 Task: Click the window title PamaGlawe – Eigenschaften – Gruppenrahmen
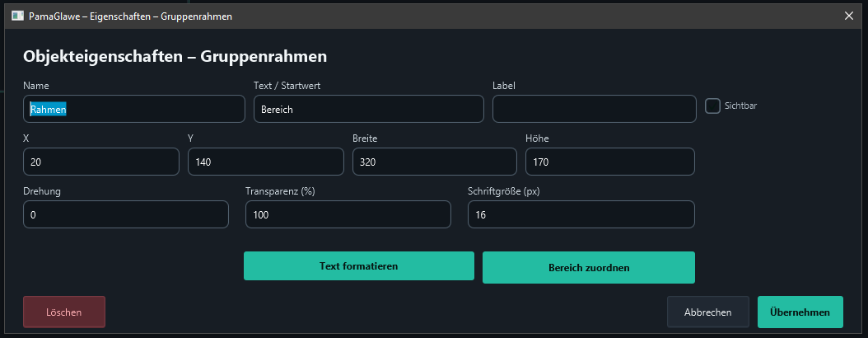point(131,16)
